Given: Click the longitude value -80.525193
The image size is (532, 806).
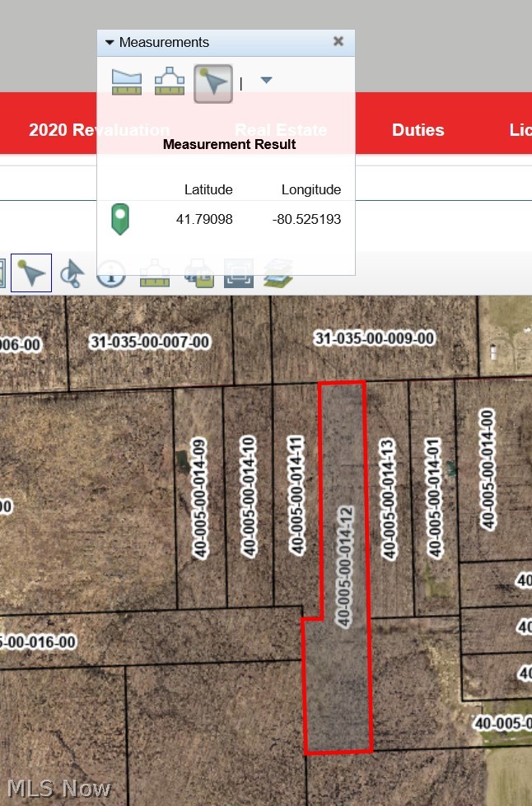Looking at the screenshot, I should (307, 219).
